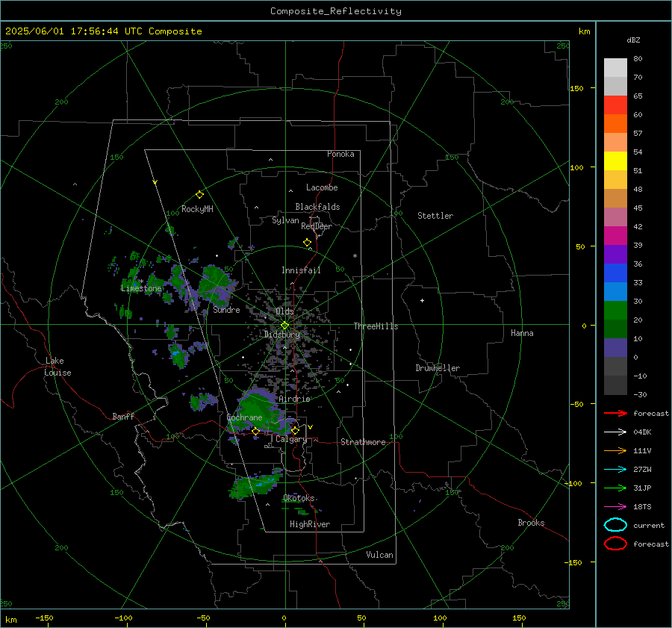Click the green 31JP arrow icon
The image size is (672, 628).
click(615, 488)
